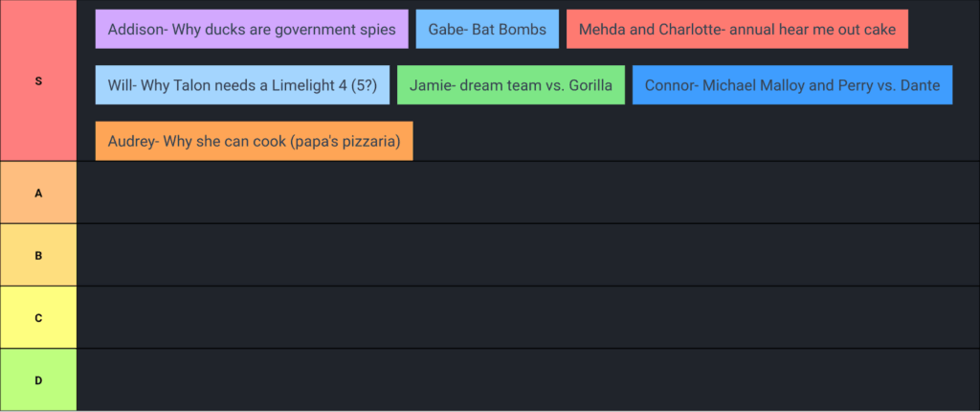Image resolution: width=980 pixels, height=412 pixels.
Task: Choose Audrey's papa's pizzaria card
Action: click(x=254, y=141)
